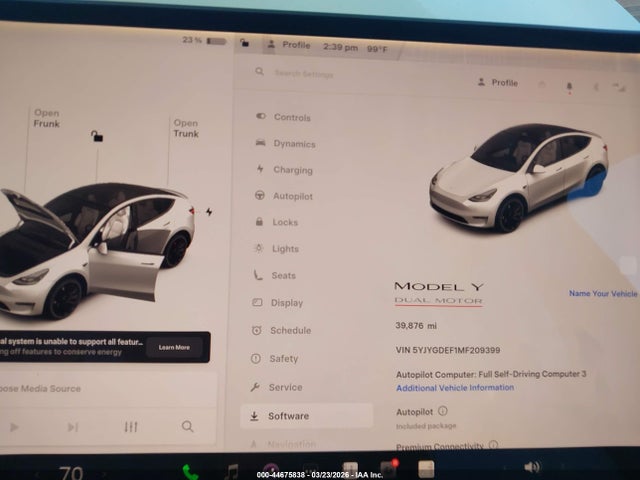Image resolution: width=640 pixels, height=480 pixels.
Task: Tap Choose Media Source bar
Action: click(x=108, y=389)
